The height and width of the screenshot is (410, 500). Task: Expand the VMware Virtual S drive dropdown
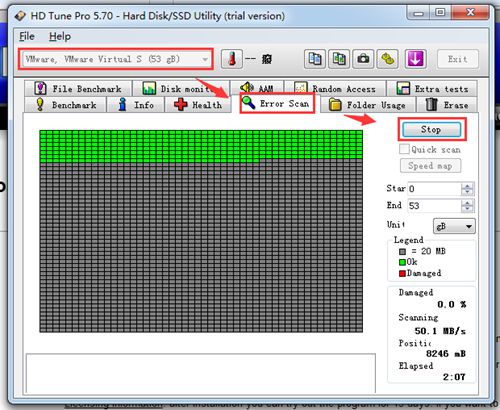pyautogui.click(x=205, y=59)
